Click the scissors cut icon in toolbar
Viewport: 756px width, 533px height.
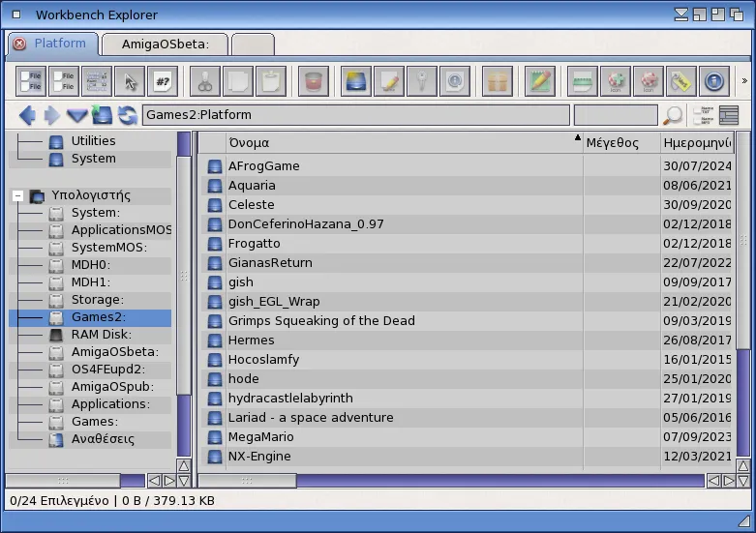point(204,81)
